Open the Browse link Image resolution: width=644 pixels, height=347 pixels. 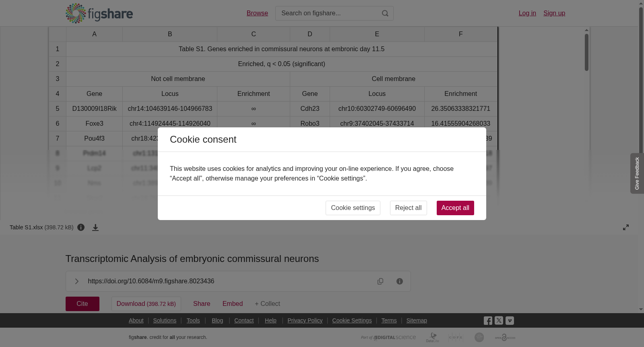(257, 13)
